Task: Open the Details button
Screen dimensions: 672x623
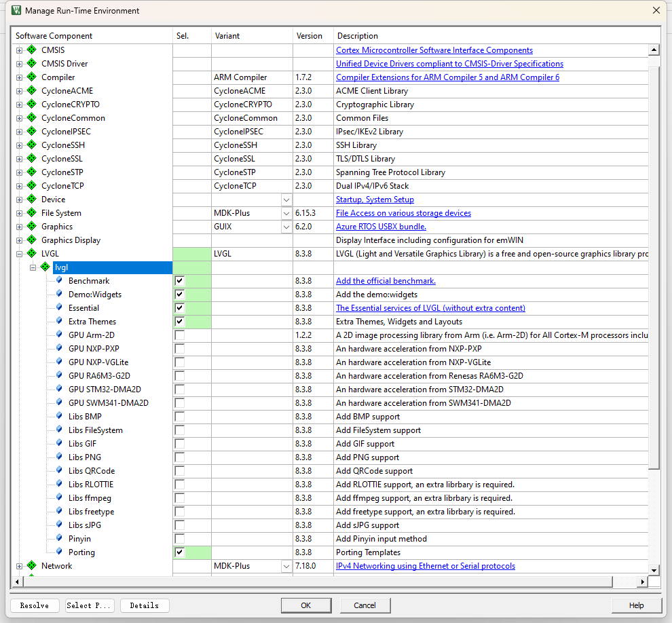Action: [145, 605]
